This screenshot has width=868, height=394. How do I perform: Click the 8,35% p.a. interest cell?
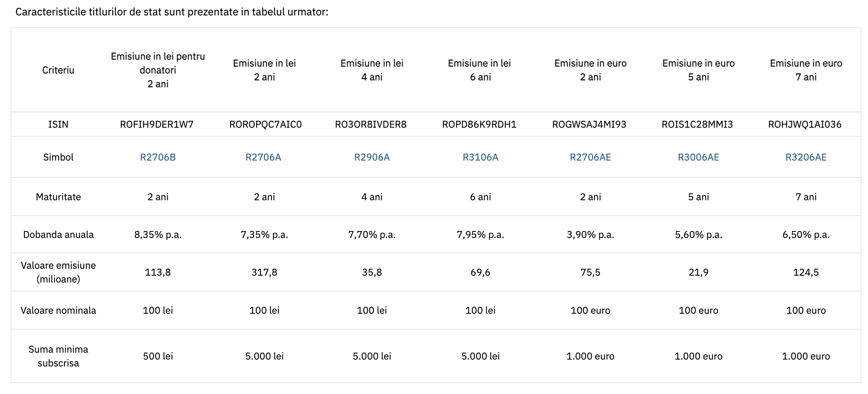point(158,235)
